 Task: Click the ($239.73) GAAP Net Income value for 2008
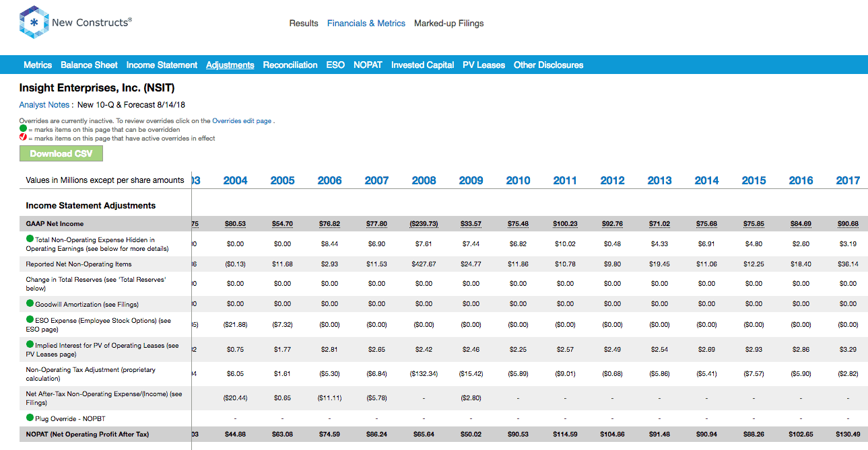(x=424, y=223)
